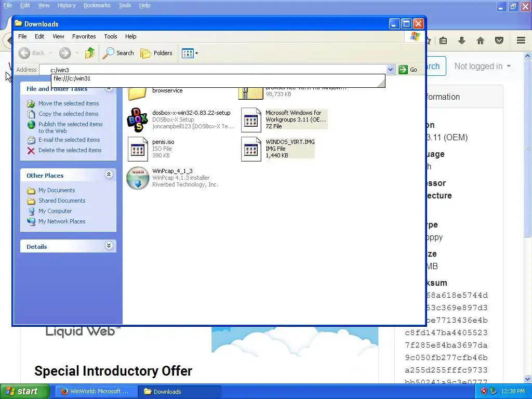Click the Firefox home icon
The height and width of the screenshot is (399, 532).
481,41
